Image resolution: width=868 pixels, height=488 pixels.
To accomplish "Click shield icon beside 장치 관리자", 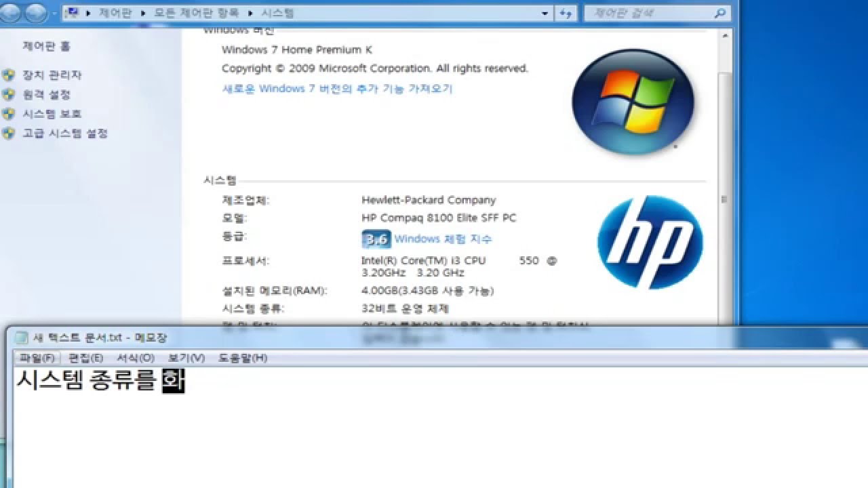I will point(9,75).
